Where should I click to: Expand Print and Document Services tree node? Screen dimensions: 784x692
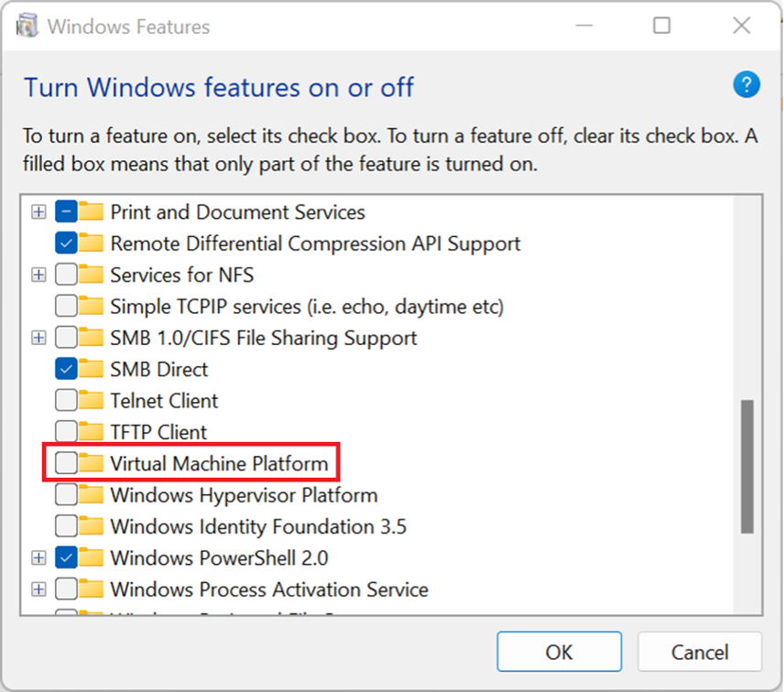[x=38, y=212]
